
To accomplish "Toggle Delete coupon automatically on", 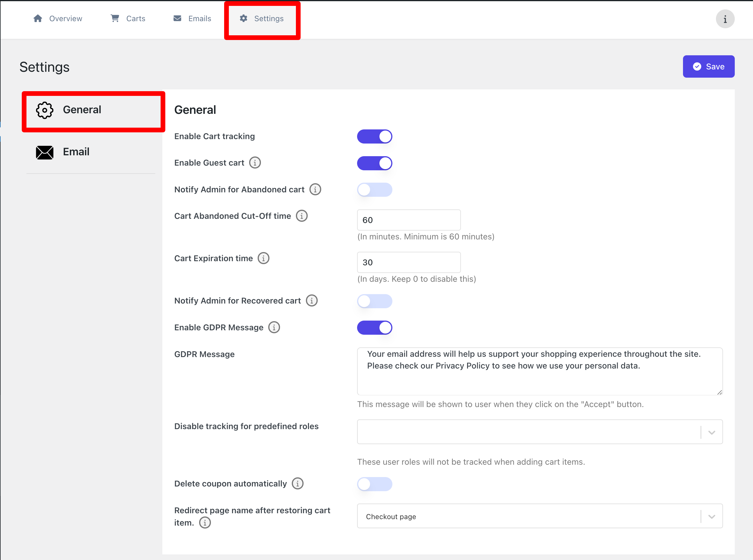I will (375, 484).
